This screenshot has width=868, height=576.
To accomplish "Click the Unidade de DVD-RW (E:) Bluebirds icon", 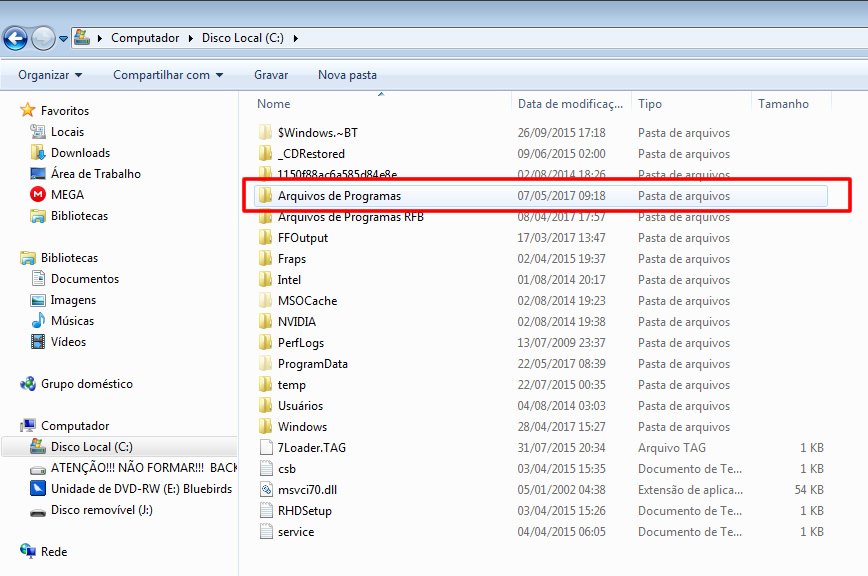I will pos(38,489).
